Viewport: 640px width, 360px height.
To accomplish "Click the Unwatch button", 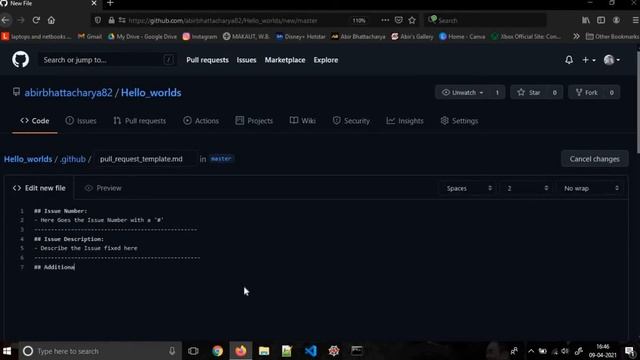I will click(463, 92).
